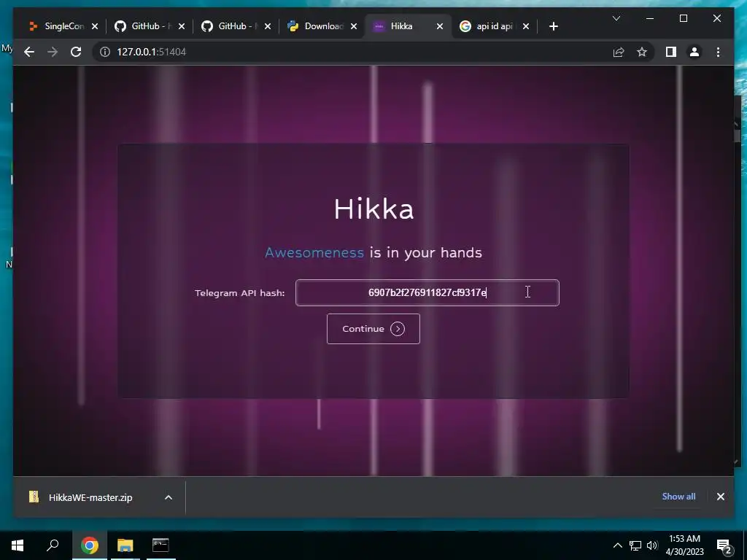Close the first GitHub tab
This screenshot has width=747, height=560.
point(182,26)
